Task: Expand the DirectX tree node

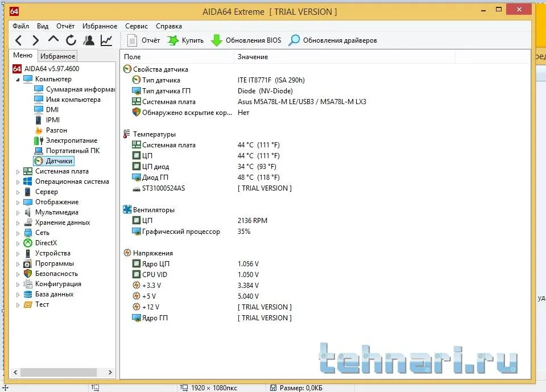Action: click(x=18, y=243)
